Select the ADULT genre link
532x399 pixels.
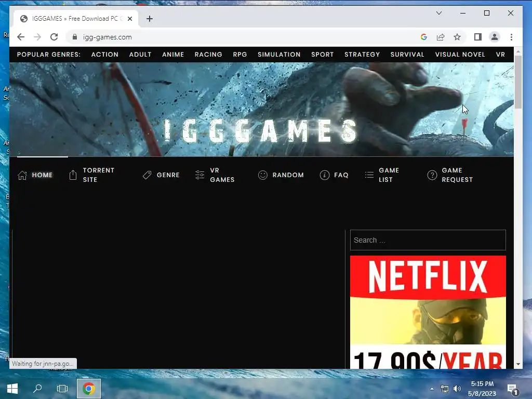click(140, 55)
